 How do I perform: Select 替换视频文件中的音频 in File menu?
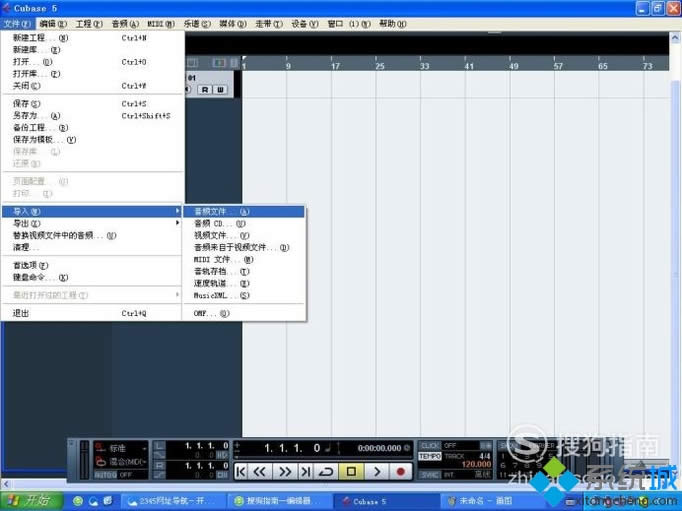click(x=91, y=235)
